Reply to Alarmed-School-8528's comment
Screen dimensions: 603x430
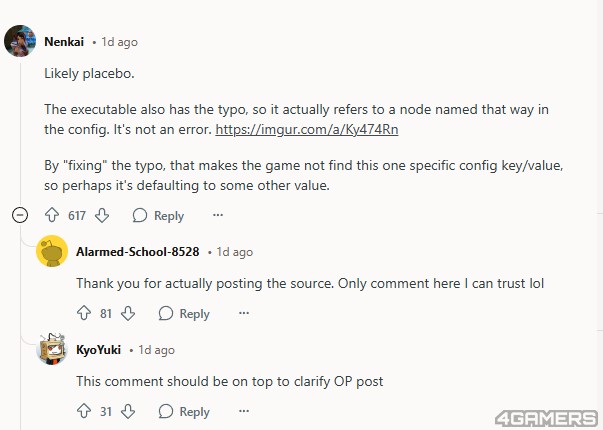(x=184, y=313)
